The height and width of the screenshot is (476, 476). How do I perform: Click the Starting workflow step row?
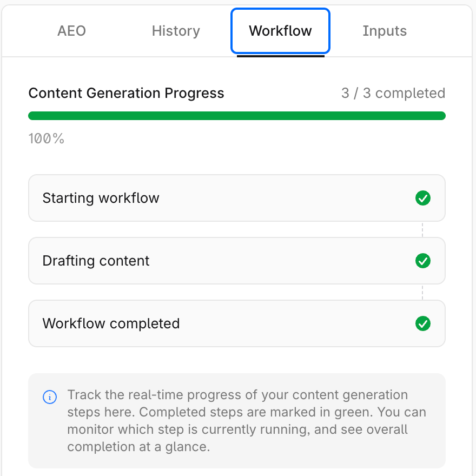click(236, 198)
